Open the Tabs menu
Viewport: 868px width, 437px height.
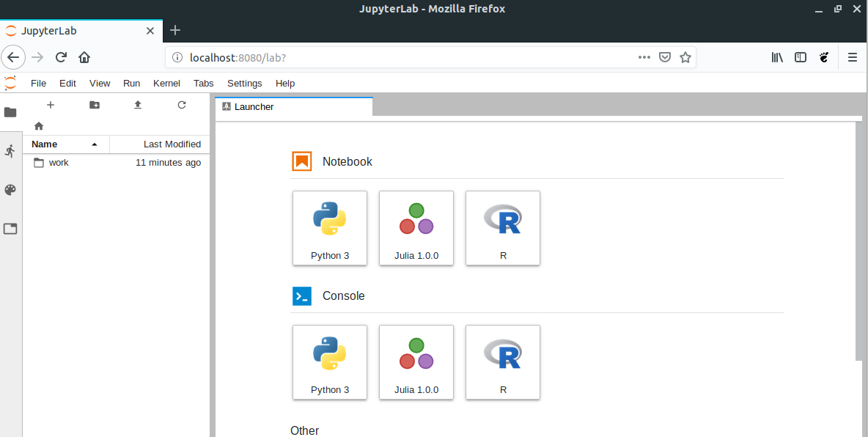tap(203, 83)
